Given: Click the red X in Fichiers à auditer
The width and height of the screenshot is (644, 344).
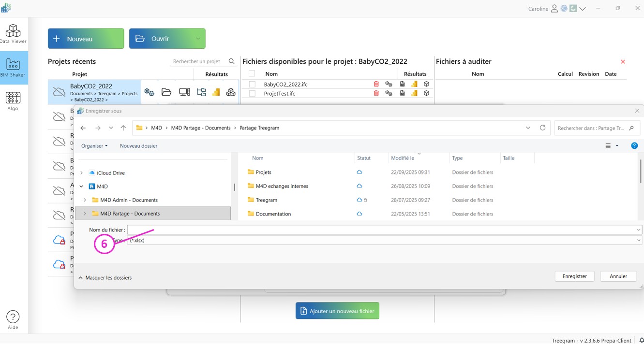Looking at the screenshot, I should pyautogui.click(x=623, y=62).
